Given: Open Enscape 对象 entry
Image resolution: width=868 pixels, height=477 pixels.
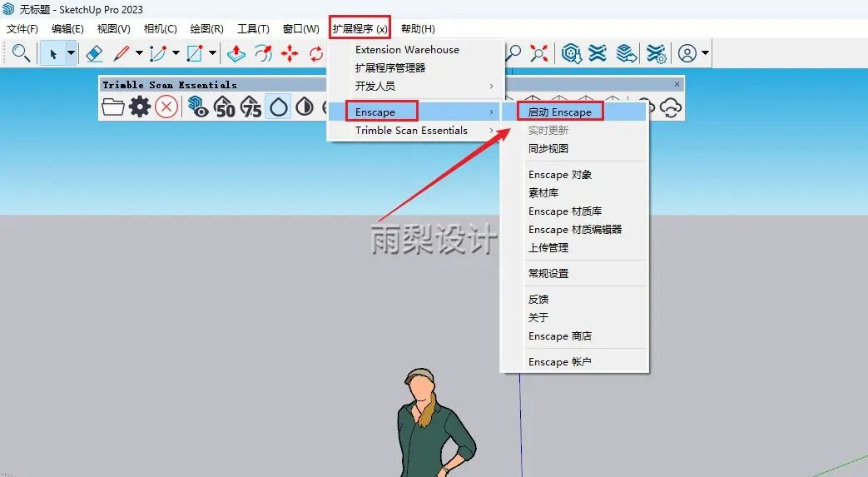Looking at the screenshot, I should (x=574, y=175).
